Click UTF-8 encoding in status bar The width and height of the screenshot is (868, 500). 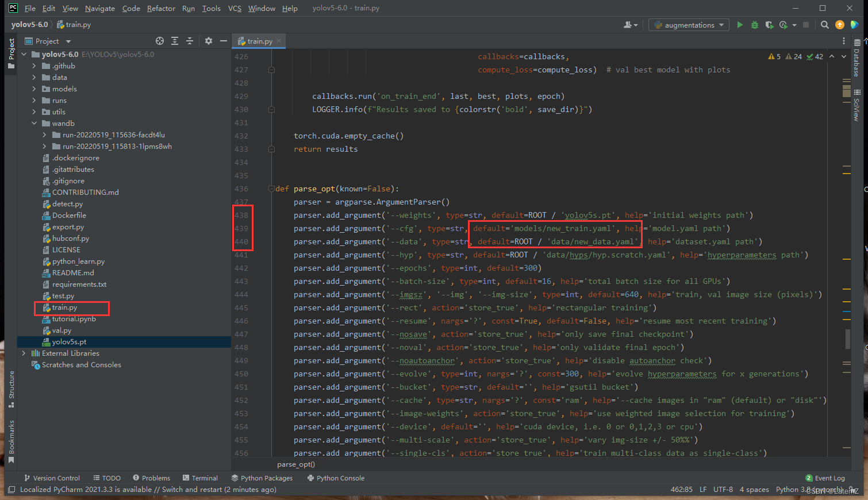coord(723,490)
